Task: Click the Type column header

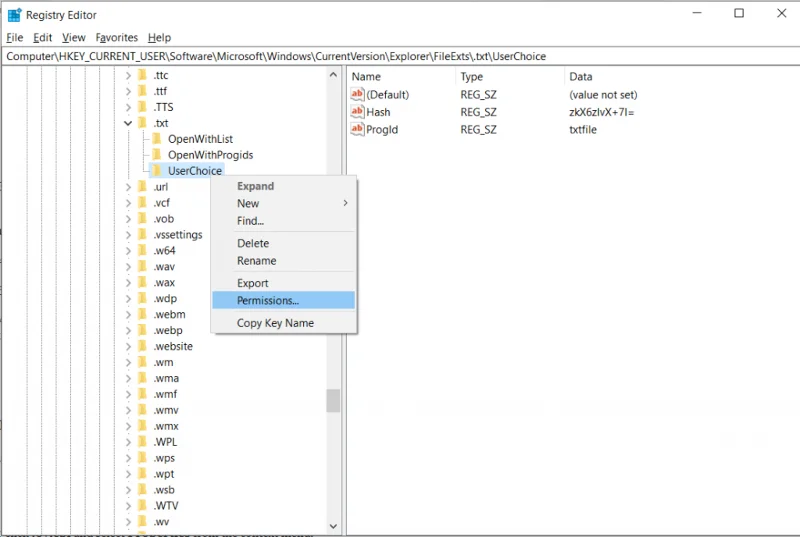Action: 510,76
